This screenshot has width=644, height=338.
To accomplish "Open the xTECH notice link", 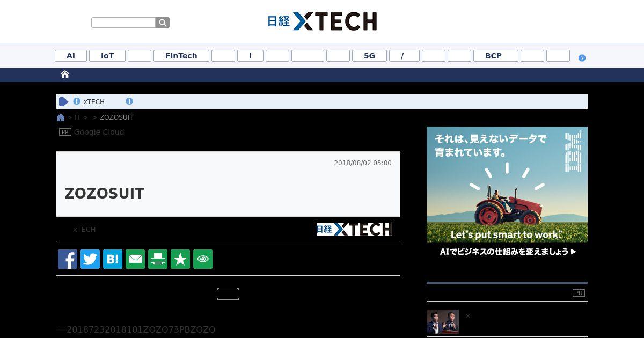I will (x=94, y=102).
